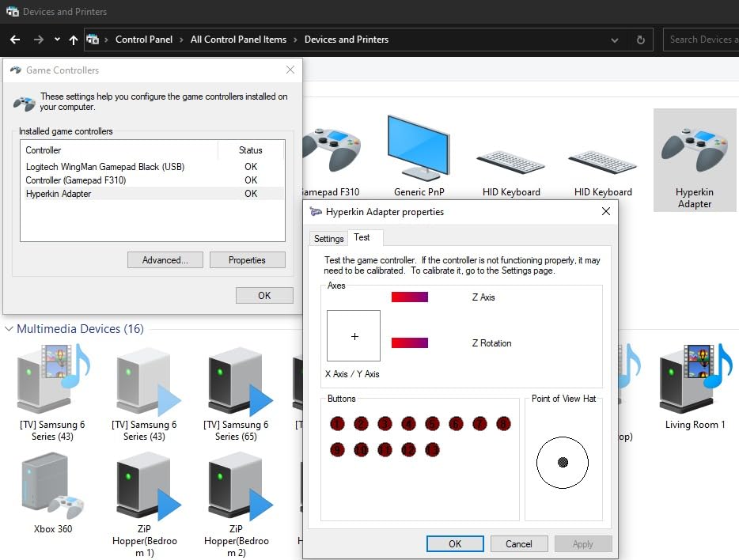Click the X Axis / Y Axis crosshair box
Viewport: 739px width, 560px height.
pyautogui.click(x=354, y=336)
